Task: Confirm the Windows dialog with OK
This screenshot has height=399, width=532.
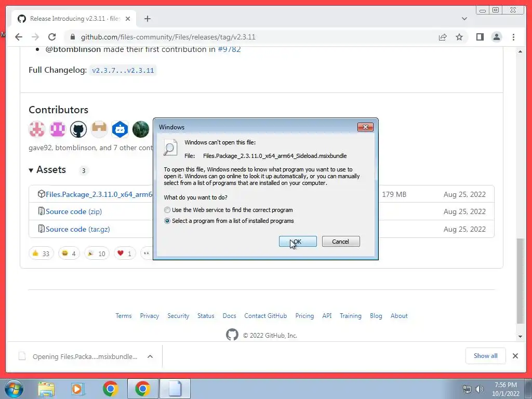Action: coord(298,242)
